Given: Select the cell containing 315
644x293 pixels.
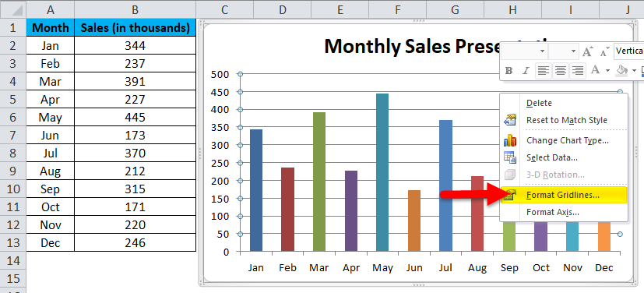Looking at the screenshot, I should [135, 189].
